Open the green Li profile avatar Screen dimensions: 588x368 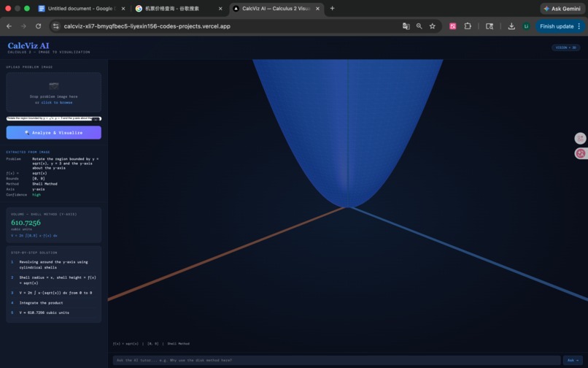[526, 26]
